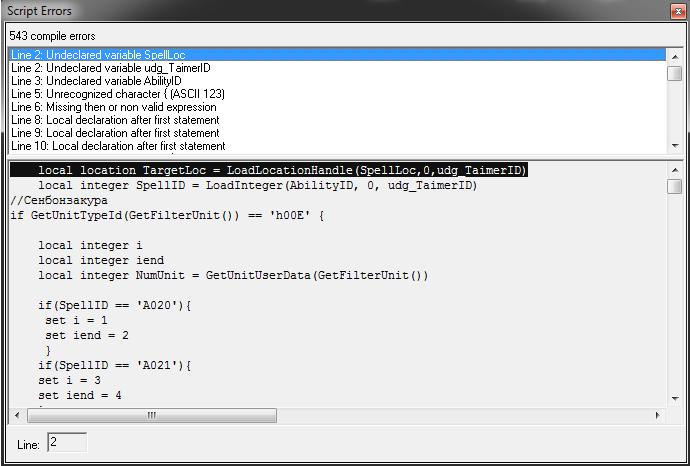
Task: Click left arrow of code pane horizontal scrollbar
Action: coord(17,415)
